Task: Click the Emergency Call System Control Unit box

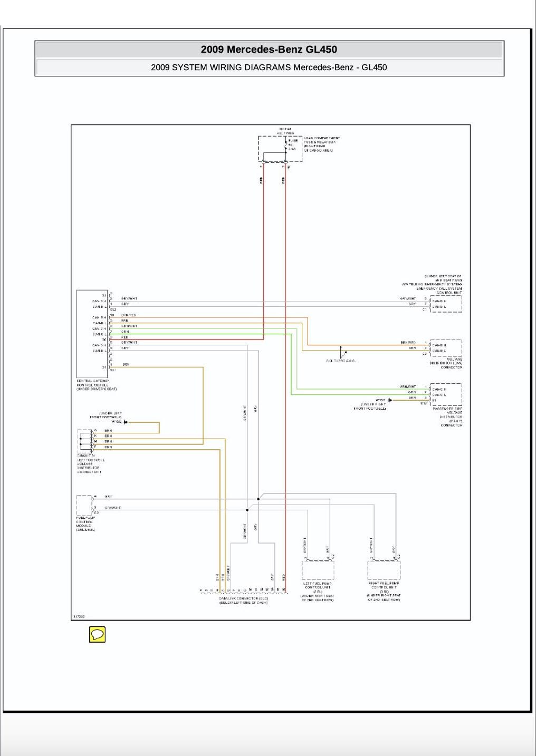Action: click(x=446, y=304)
